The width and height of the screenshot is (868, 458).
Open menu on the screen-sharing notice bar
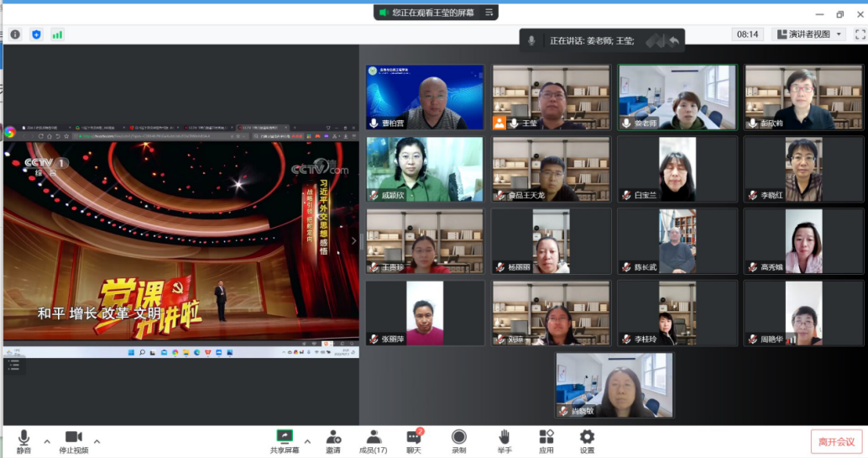click(489, 13)
